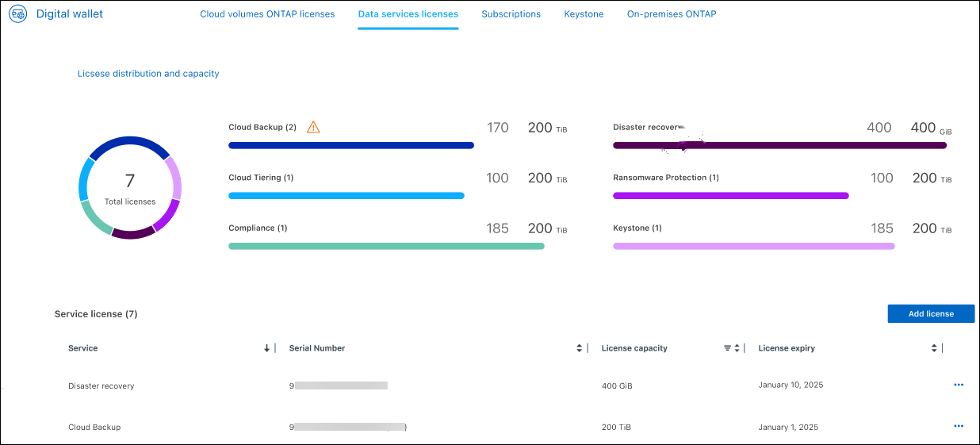
Task: Open the Disaster recovery row actions menu
Action: point(958,385)
